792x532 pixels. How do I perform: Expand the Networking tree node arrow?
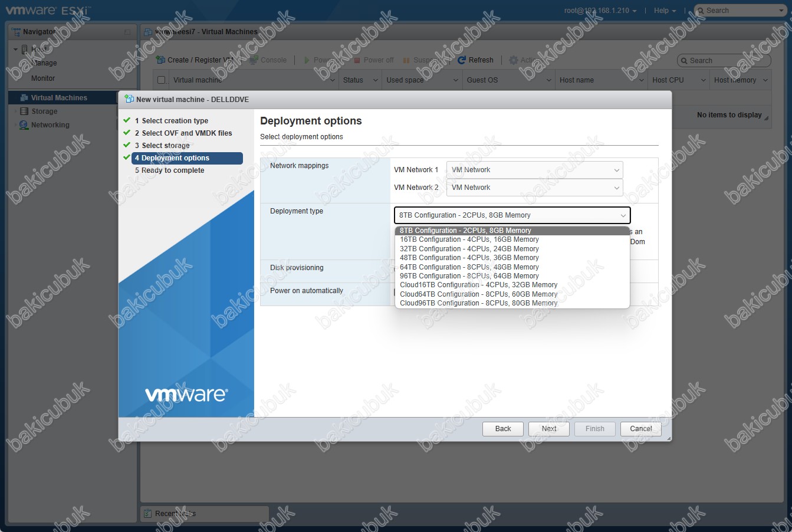coord(15,125)
